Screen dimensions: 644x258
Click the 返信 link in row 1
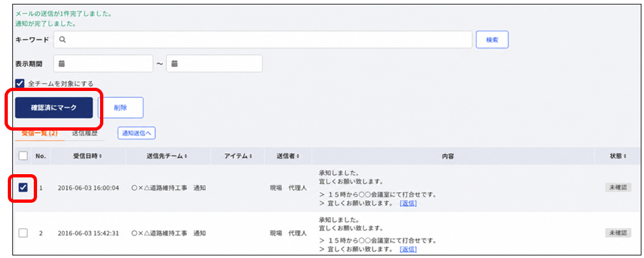coord(408,203)
